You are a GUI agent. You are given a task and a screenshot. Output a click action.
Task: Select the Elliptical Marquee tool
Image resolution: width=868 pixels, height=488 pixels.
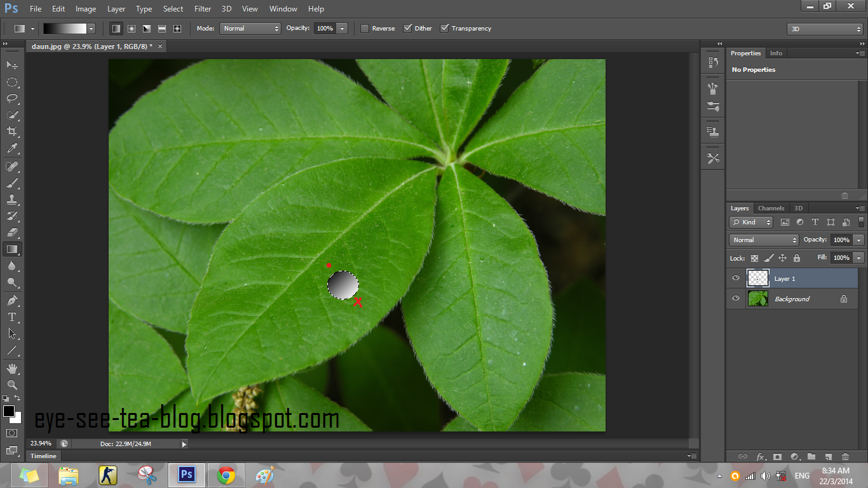pyautogui.click(x=12, y=82)
